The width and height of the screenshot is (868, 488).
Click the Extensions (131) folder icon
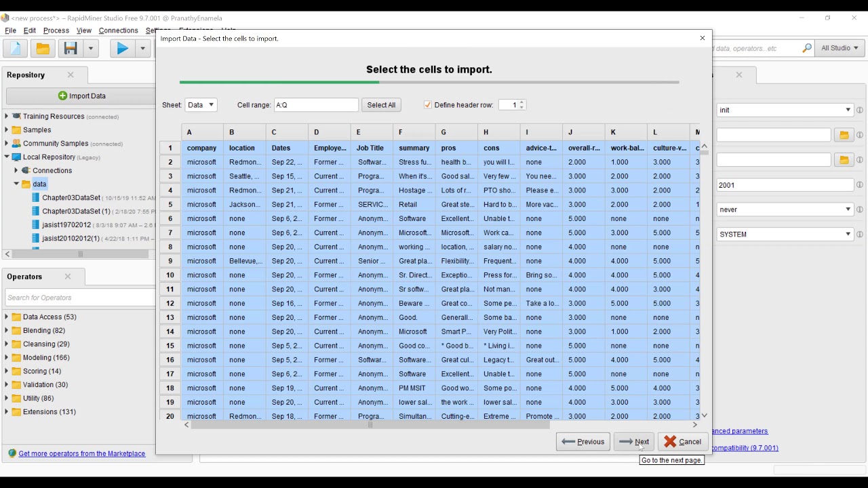[x=16, y=411]
